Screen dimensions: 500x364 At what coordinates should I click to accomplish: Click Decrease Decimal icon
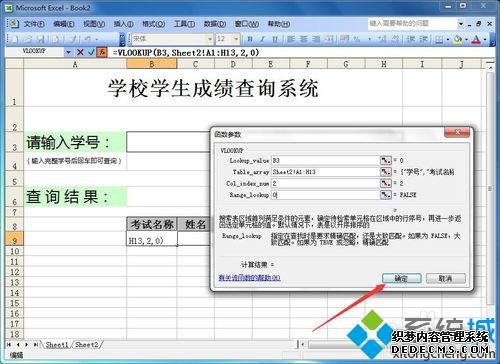[395, 39]
